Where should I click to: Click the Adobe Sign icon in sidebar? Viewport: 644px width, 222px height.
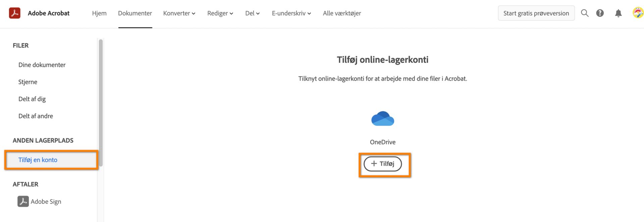point(23,201)
